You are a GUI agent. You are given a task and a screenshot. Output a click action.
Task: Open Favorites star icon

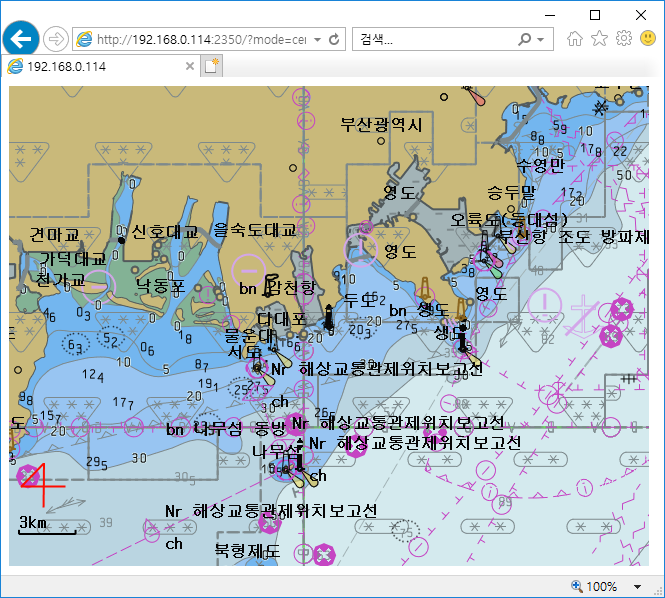[x=599, y=39]
